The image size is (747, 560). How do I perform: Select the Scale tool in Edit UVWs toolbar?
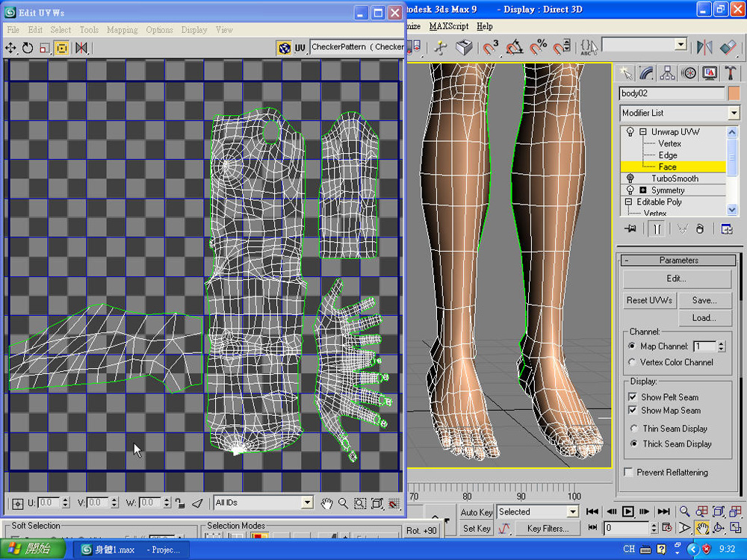45,48
